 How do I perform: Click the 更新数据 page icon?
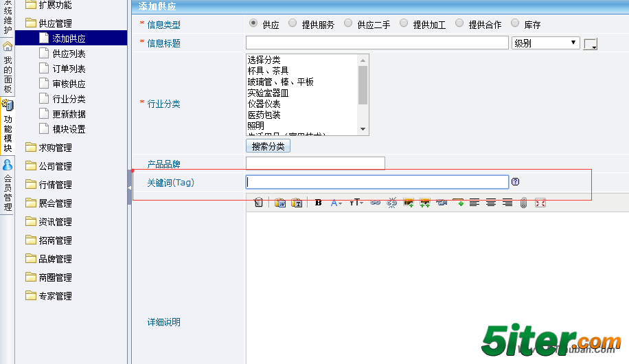[x=44, y=113]
